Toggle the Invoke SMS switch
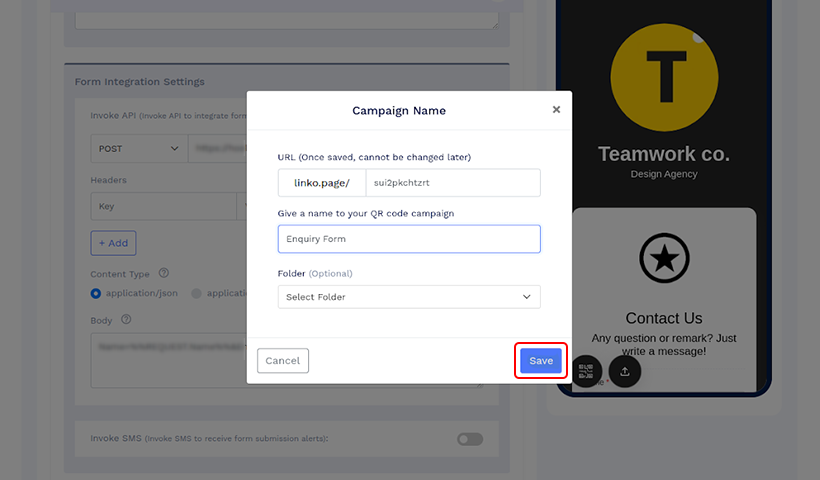 tap(470, 439)
